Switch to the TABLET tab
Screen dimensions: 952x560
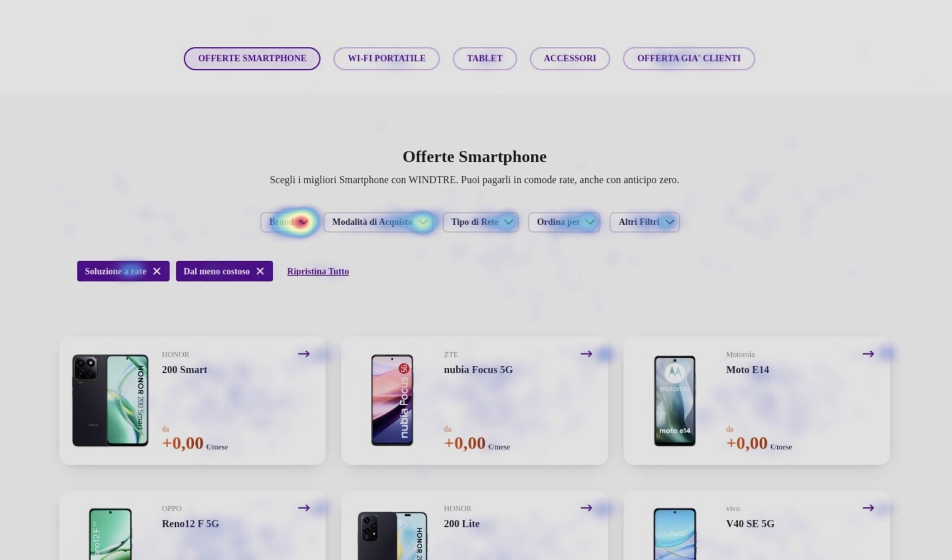(485, 59)
